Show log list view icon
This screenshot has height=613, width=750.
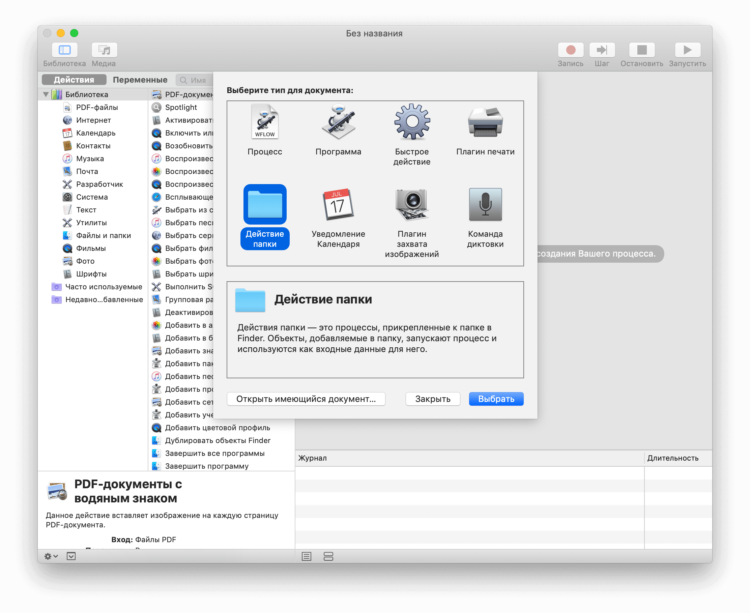pos(307,557)
